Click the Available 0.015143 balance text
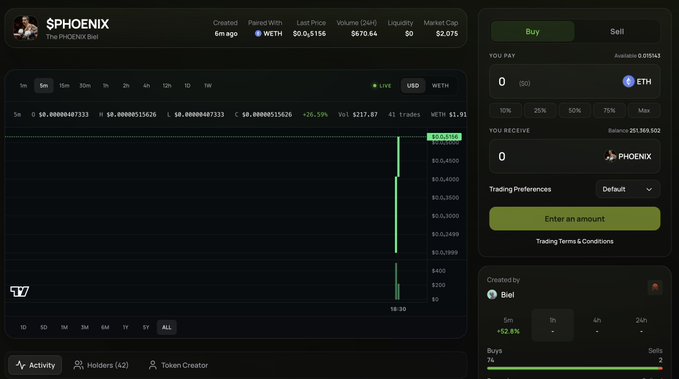Screen dimensions: 679x379 point(637,56)
